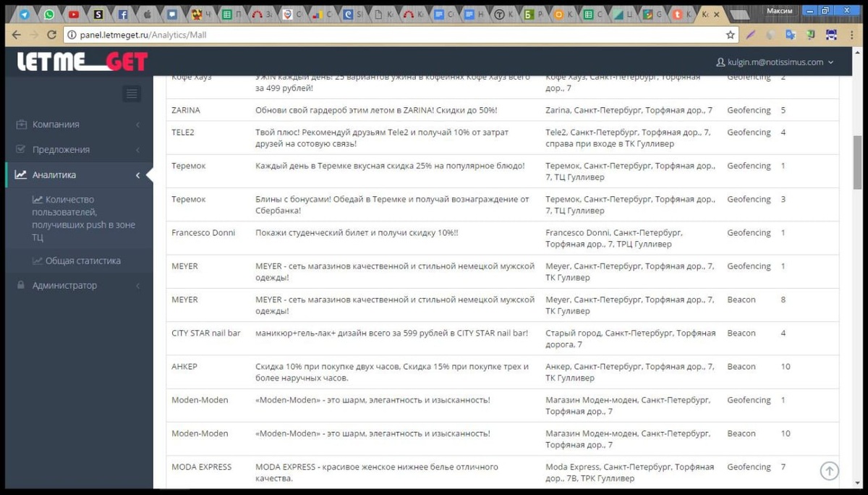This screenshot has width=868, height=495.
Task: Open the Apple logo pinned tab
Action: tap(148, 14)
